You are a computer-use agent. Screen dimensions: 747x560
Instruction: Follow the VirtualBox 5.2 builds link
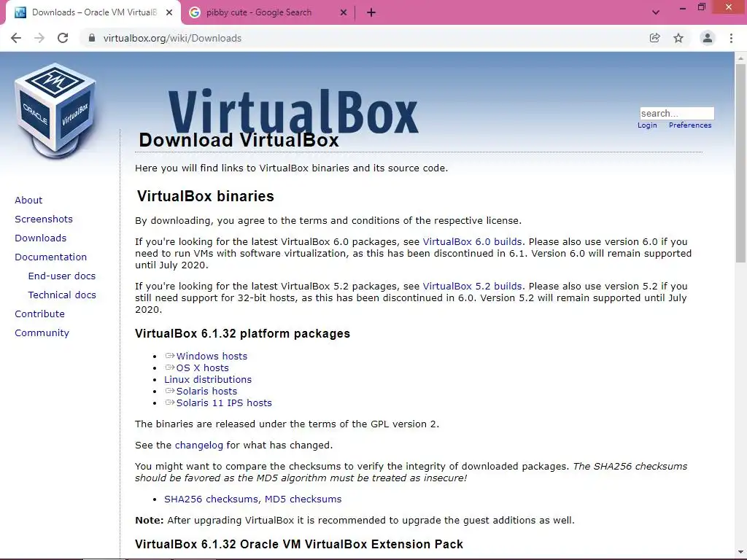(472, 286)
